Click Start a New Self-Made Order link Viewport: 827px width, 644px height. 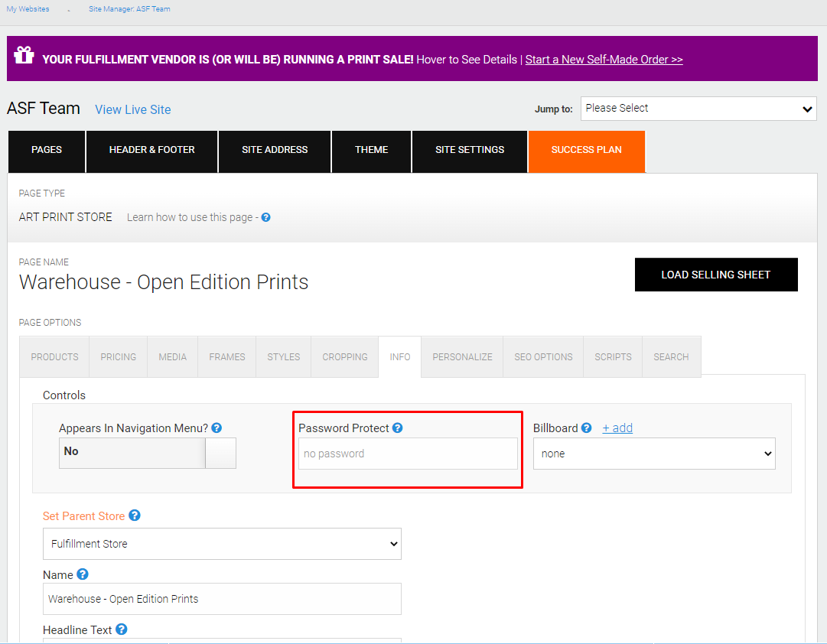tap(604, 60)
